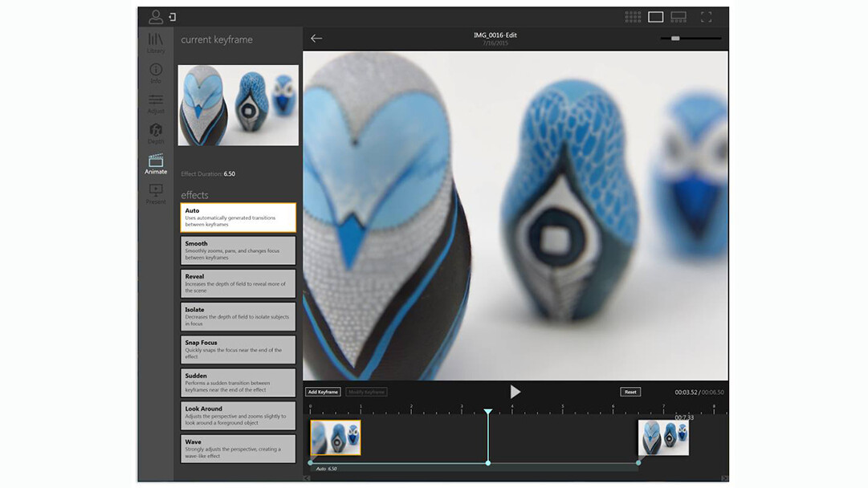
Task: Switch to the Present mode icon
Action: click(156, 193)
